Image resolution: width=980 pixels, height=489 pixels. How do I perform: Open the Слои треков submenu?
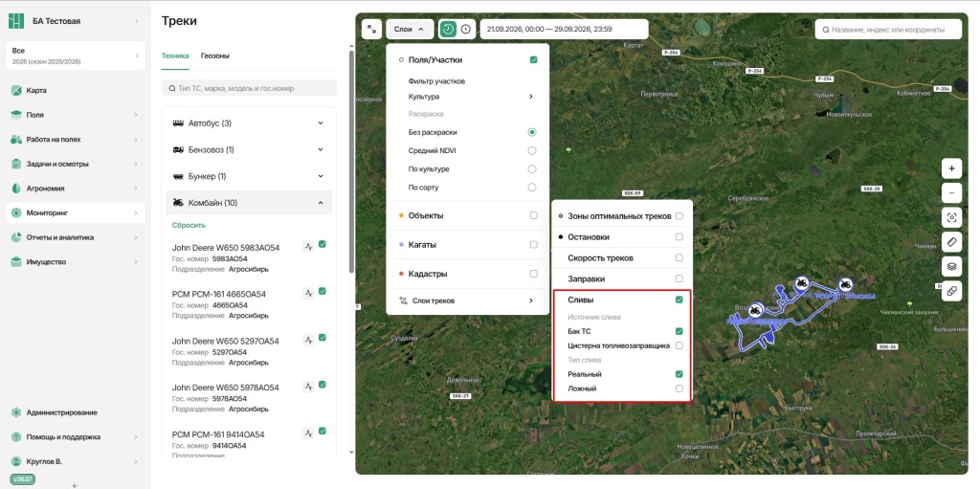[468, 300]
